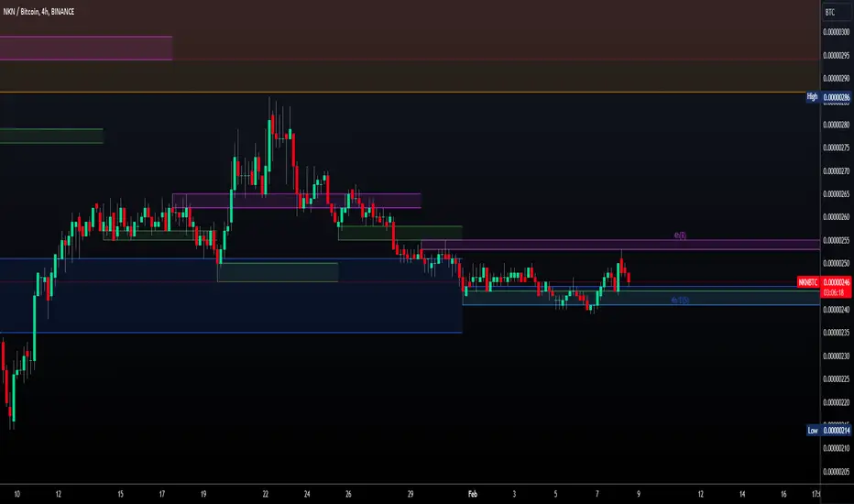Click the Low label tag

[x=813, y=431]
